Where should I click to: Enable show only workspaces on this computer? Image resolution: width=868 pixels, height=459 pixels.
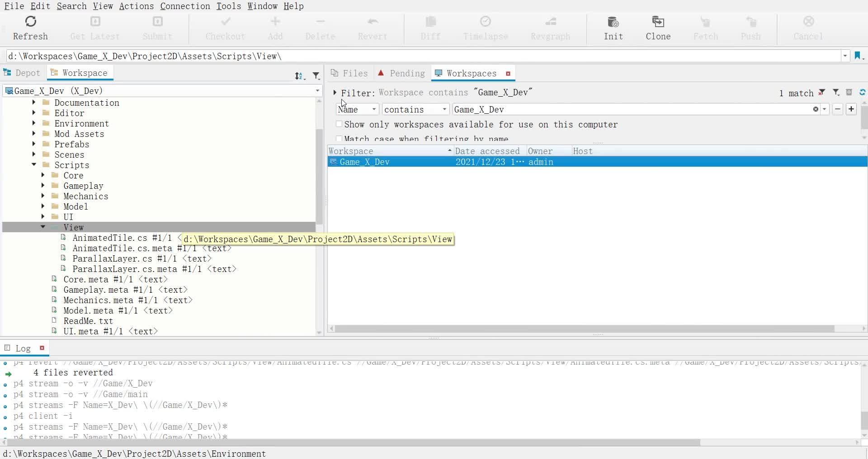(339, 124)
